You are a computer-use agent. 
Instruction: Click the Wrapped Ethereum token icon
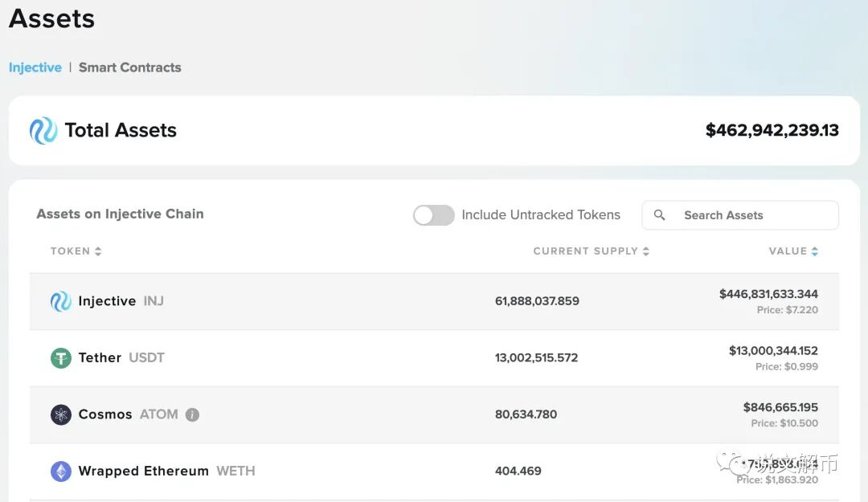(61, 471)
